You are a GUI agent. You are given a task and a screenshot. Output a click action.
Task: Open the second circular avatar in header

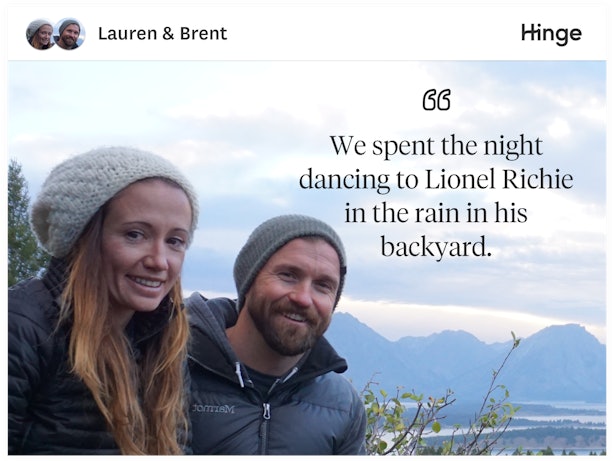(x=70, y=34)
